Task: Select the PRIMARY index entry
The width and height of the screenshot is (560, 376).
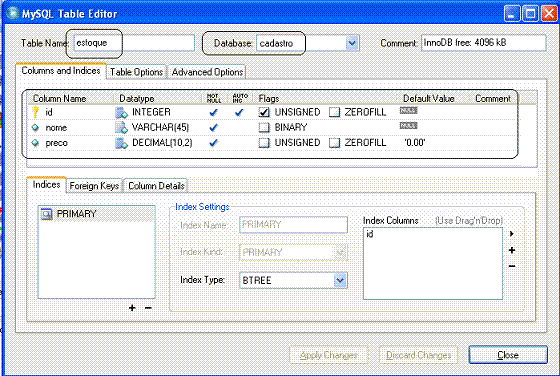Action: click(x=96, y=214)
